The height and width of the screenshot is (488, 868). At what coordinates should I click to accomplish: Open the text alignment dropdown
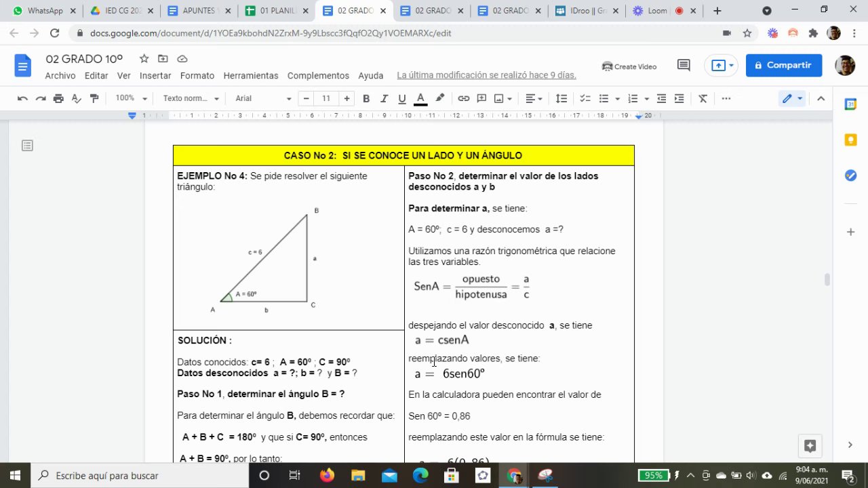coord(534,98)
